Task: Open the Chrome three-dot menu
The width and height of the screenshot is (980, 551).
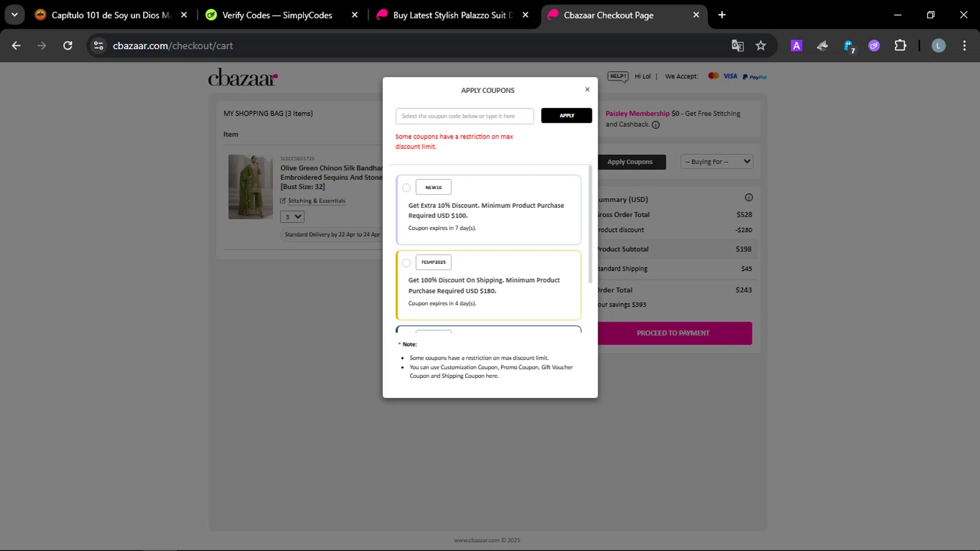Action: [964, 45]
